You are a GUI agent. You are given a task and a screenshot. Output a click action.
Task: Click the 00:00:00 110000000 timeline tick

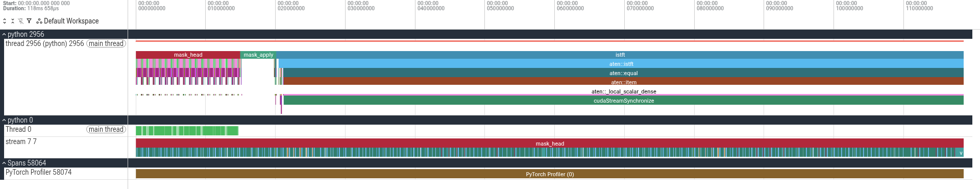(919, 6)
